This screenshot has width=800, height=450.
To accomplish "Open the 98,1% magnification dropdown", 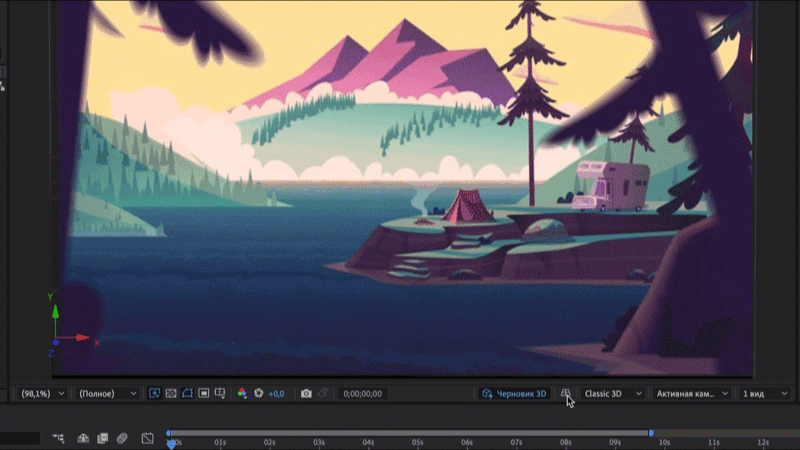I will point(47,394).
